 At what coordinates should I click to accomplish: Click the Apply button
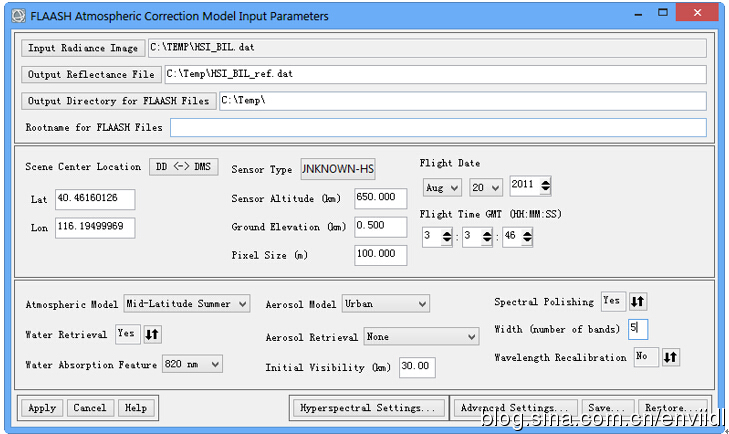(42, 408)
